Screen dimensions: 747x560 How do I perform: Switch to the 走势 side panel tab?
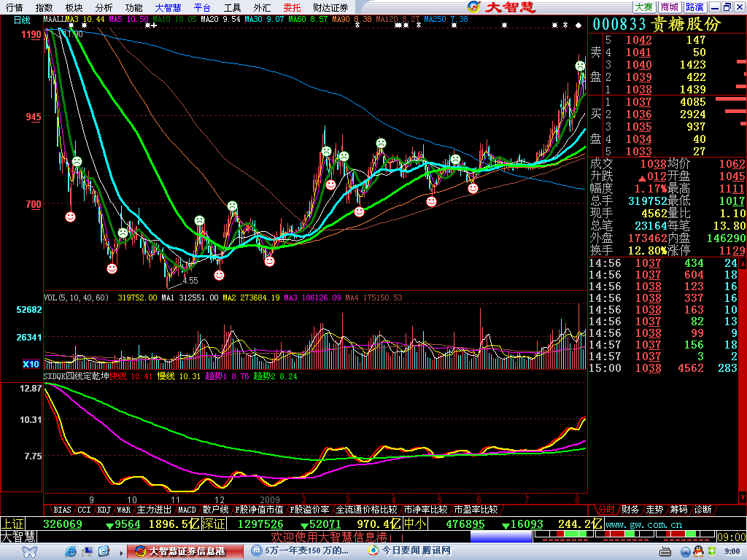tap(654, 510)
